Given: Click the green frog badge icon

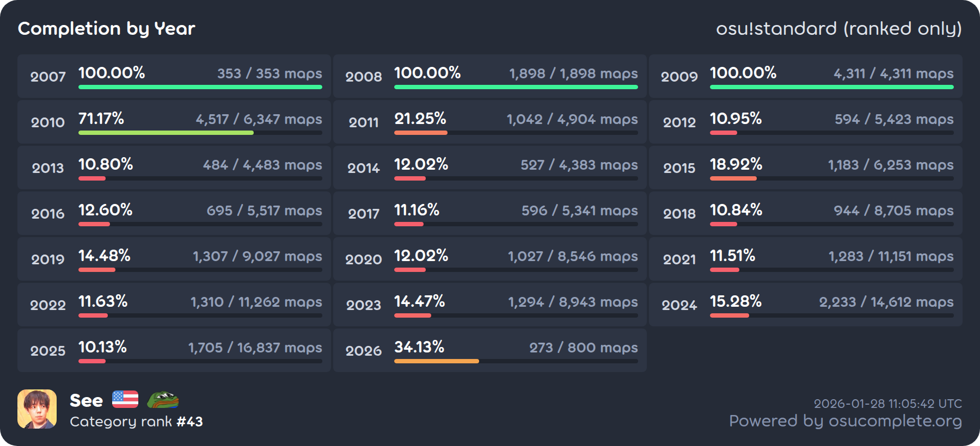Looking at the screenshot, I should pos(163,400).
